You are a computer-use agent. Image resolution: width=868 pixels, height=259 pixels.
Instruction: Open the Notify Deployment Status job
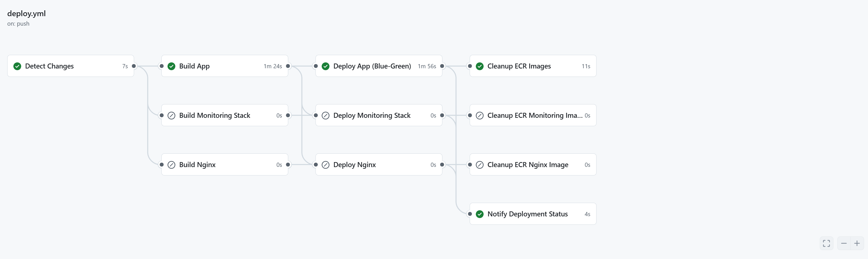(527, 214)
